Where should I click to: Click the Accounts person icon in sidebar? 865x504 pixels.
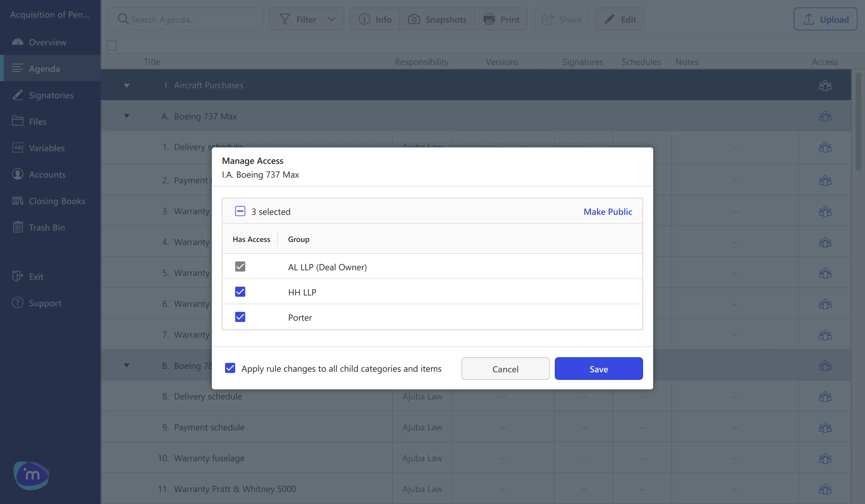coord(18,174)
